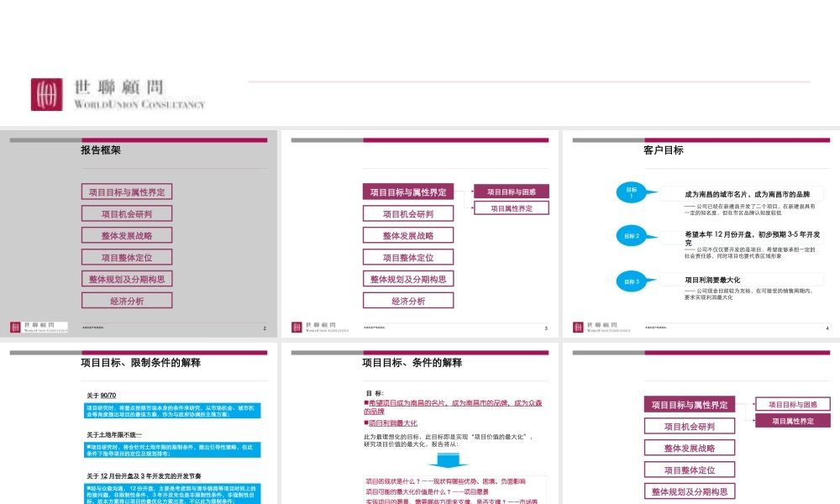Click 项目目标与属性界定 box in the 报告框架 slide
The height and width of the screenshot is (504, 840).
(127, 192)
